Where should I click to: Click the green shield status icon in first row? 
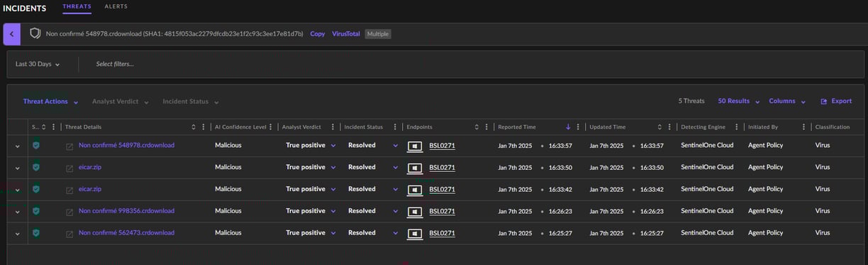(36, 145)
